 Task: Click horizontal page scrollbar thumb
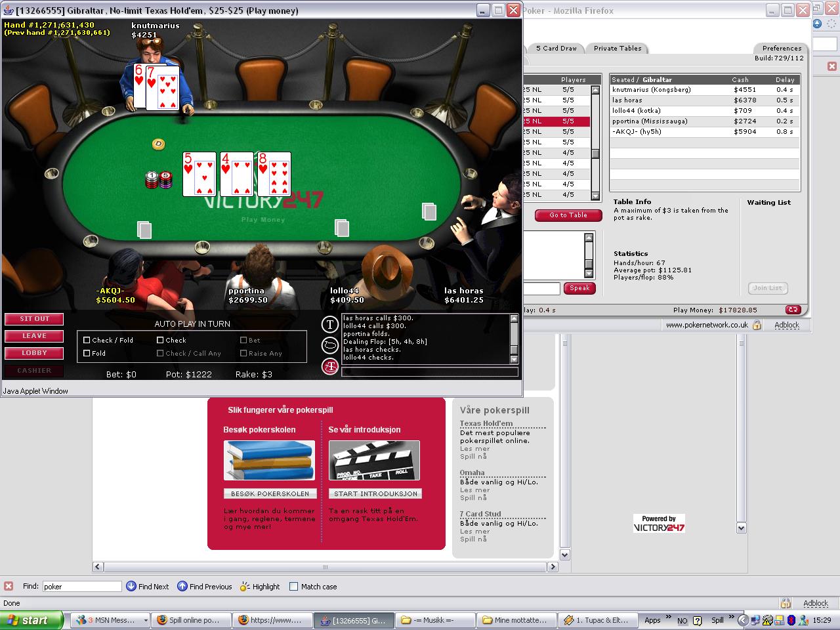pyautogui.click(x=325, y=567)
